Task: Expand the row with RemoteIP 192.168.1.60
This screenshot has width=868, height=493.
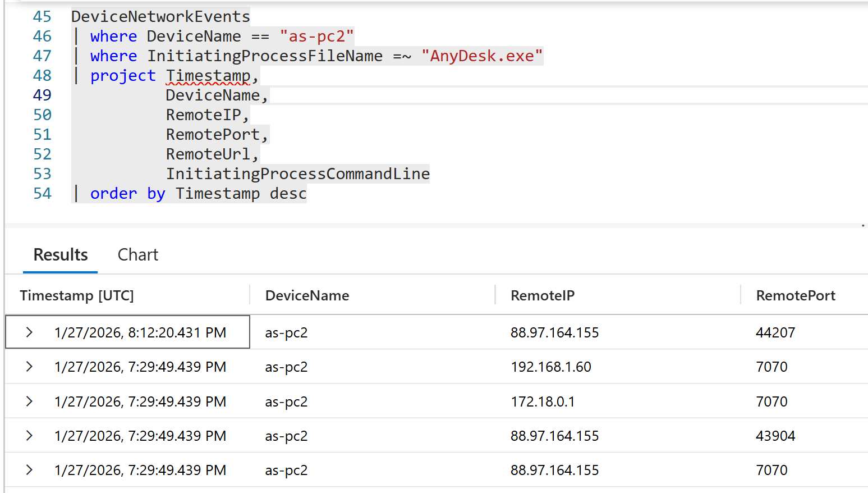Action: pyautogui.click(x=29, y=367)
